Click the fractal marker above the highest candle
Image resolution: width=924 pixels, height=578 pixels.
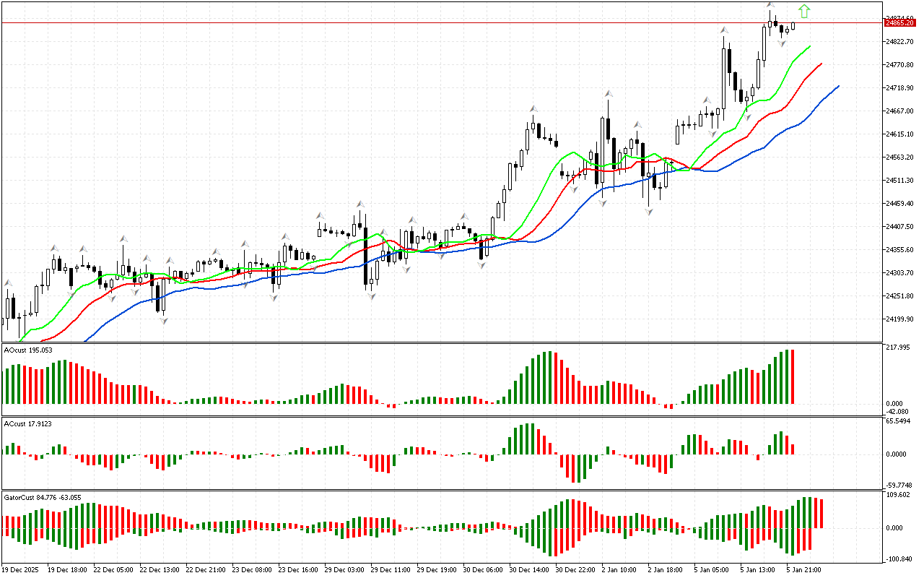click(x=771, y=7)
